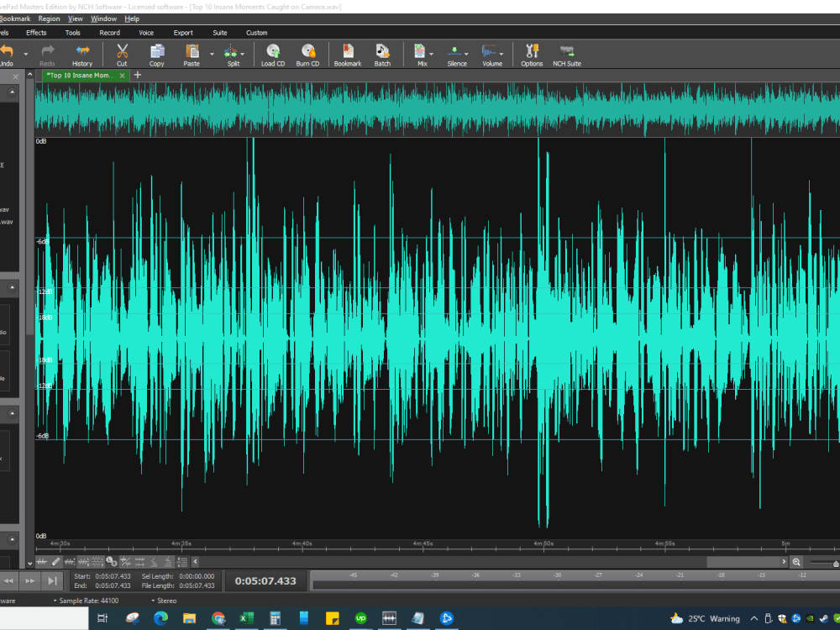Click the first waveform view icon
Viewport: 840px width, 630px height.
(x=42, y=561)
